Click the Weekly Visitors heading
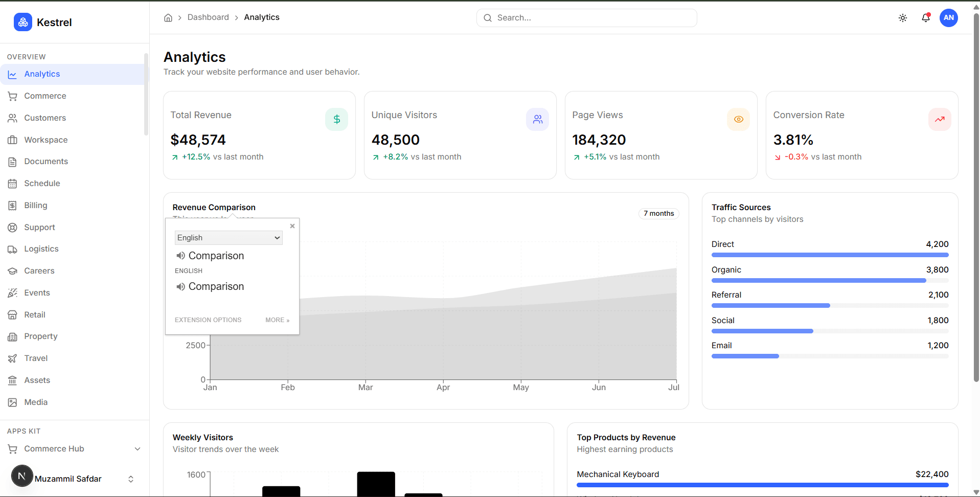The height and width of the screenshot is (497, 980). click(x=202, y=438)
